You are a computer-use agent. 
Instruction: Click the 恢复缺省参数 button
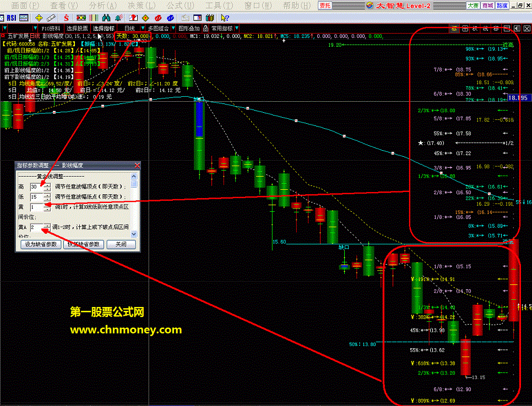tap(84, 244)
